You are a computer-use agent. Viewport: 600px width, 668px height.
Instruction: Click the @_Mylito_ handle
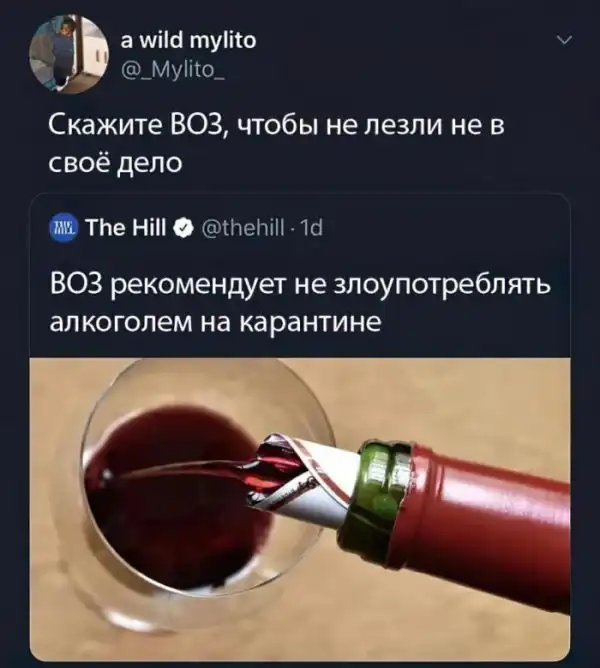[x=174, y=68]
